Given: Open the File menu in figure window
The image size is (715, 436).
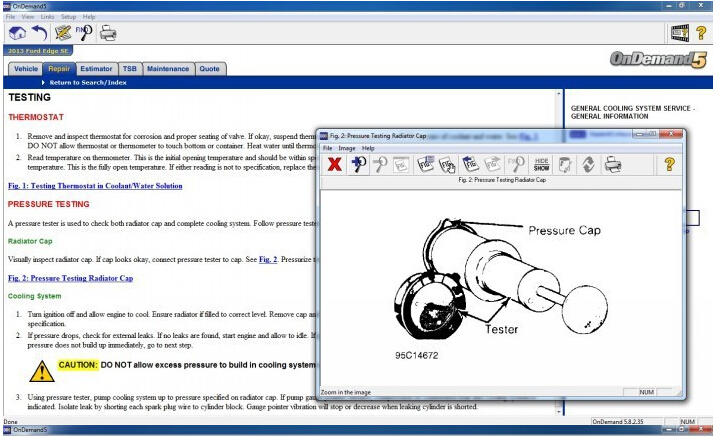Looking at the screenshot, I should pyautogui.click(x=327, y=148).
